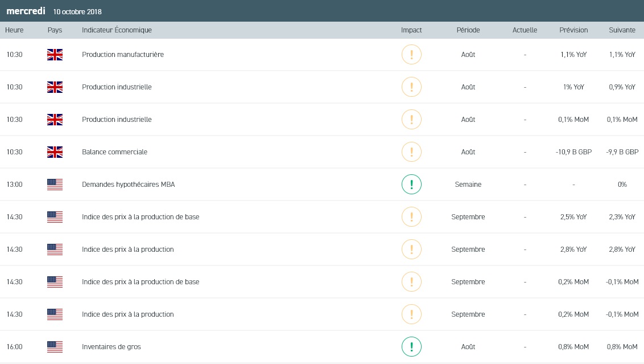Select the Période column header
644x364 pixels.
(x=468, y=30)
